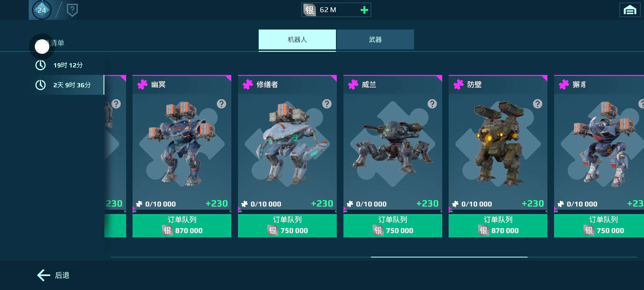Switch to the 武器 tab
This screenshot has width=644, height=290.
point(375,39)
